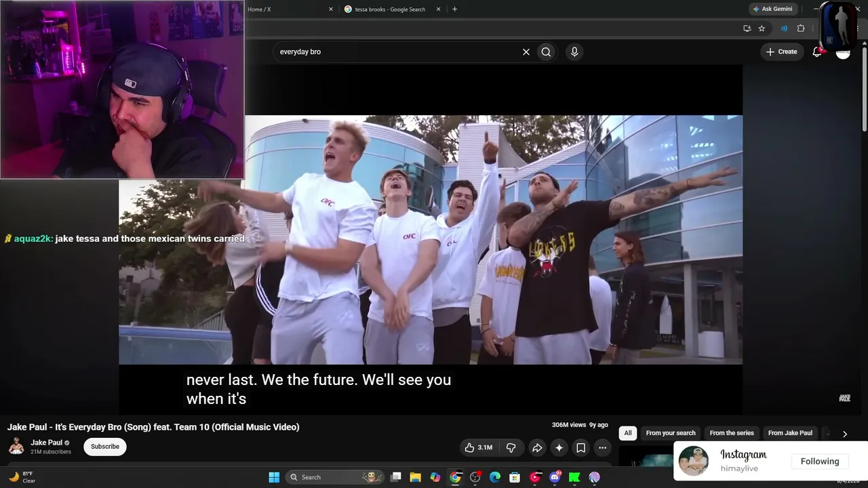868x488 pixels.
Task: Dislike the Everyday Bro video
Action: pos(511,447)
